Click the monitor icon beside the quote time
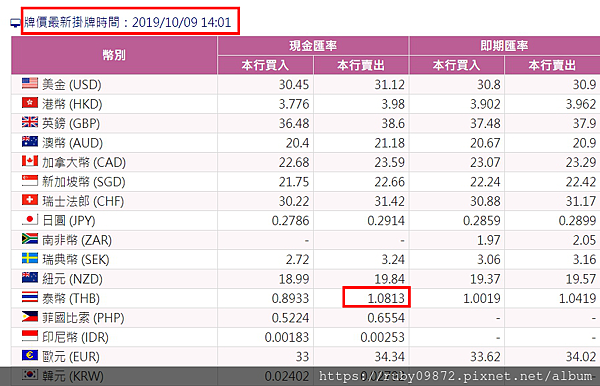This screenshot has width=600, height=386. pyautogui.click(x=15, y=23)
